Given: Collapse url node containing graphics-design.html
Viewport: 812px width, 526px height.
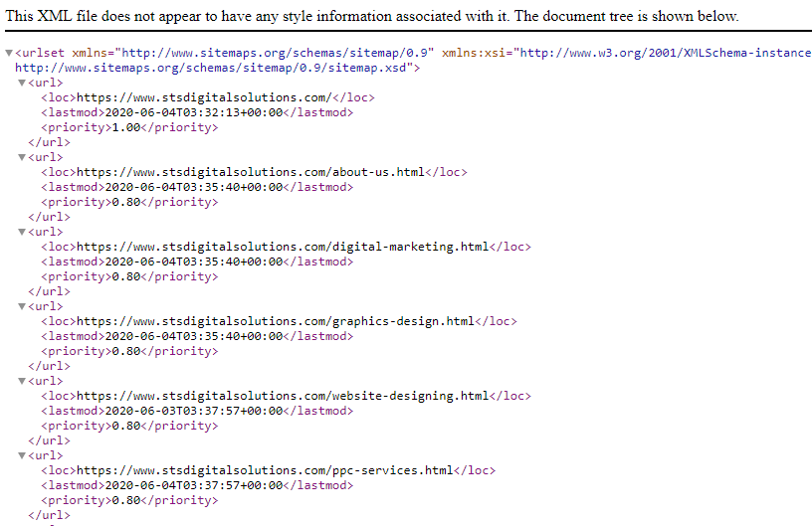Looking at the screenshot, I should [x=22, y=306].
